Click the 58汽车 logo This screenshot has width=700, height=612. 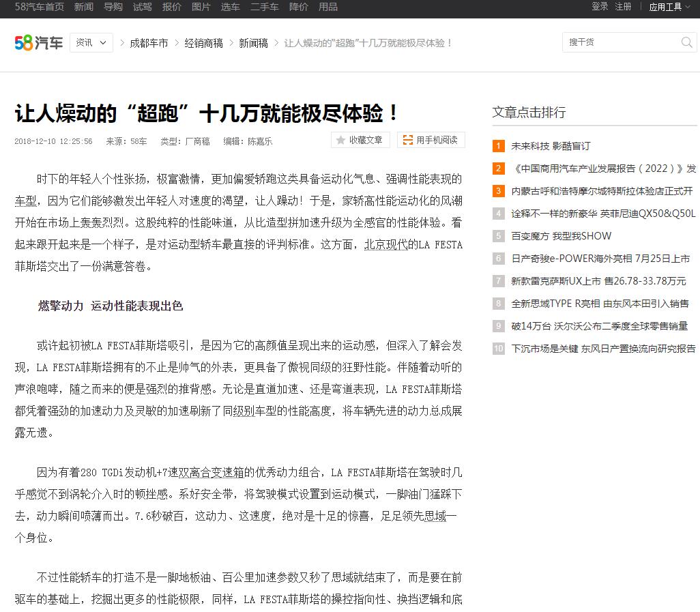click(38, 43)
